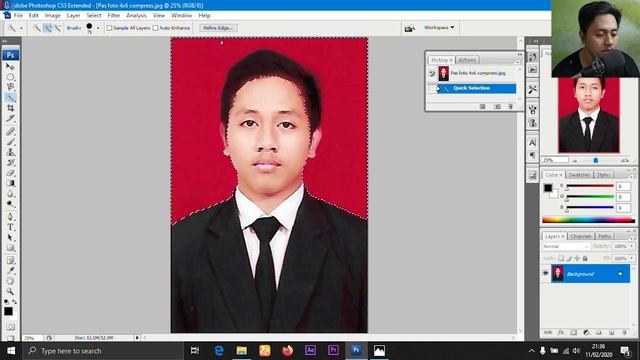The width and height of the screenshot is (640, 360).
Task: Open the tool preset picker dropdown
Action: pos(21,28)
